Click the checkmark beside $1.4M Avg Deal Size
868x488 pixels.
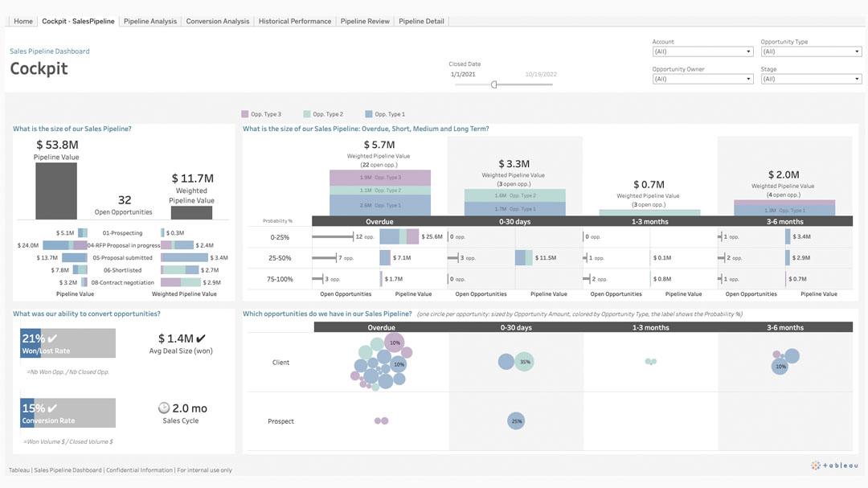tap(201, 338)
